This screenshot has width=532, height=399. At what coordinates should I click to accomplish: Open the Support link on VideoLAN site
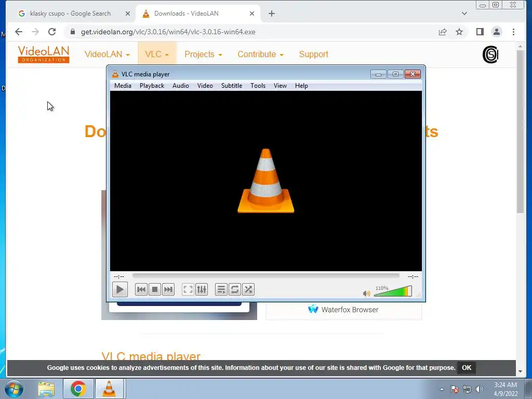coord(313,54)
